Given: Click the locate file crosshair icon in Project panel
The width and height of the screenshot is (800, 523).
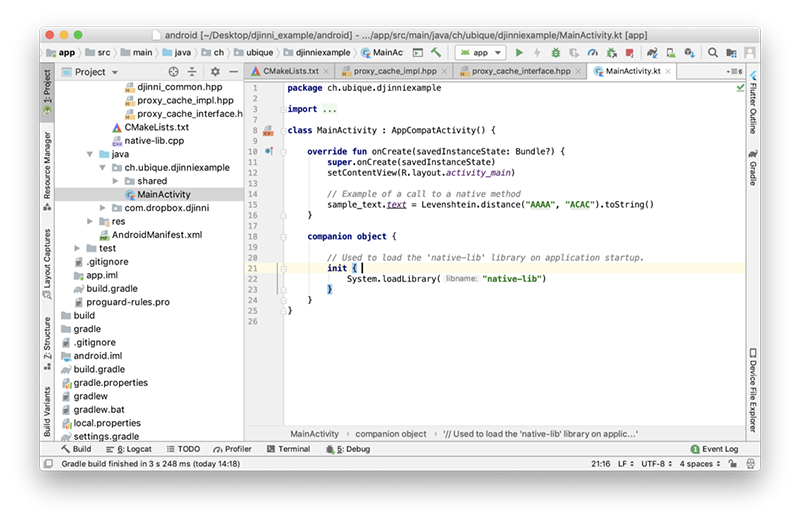Looking at the screenshot, I should tap(173, 72).
